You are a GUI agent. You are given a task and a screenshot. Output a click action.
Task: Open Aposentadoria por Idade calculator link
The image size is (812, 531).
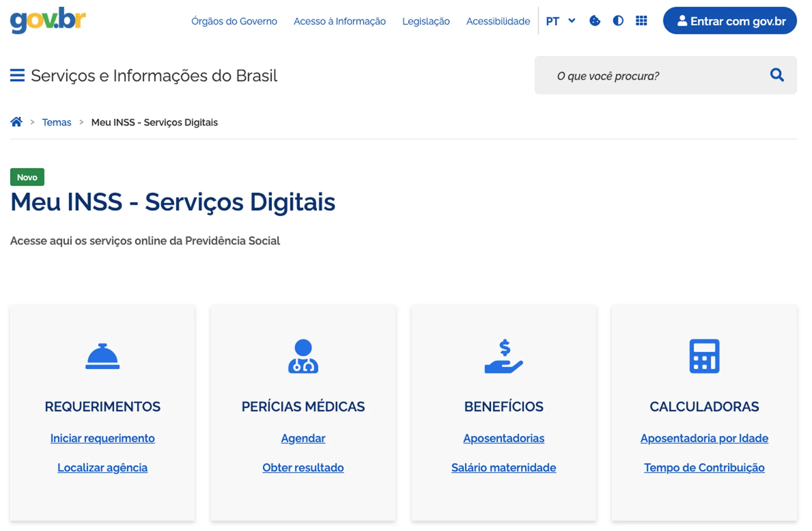(704, 438)
